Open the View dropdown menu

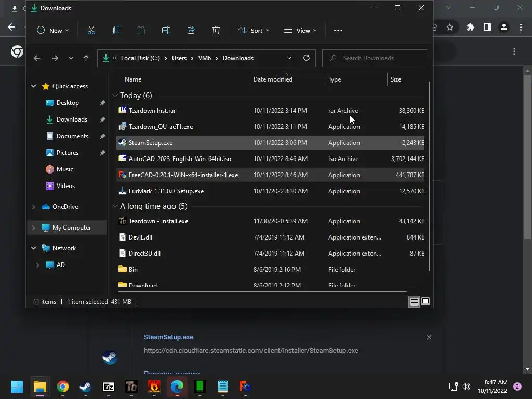(x=300, y=30)
